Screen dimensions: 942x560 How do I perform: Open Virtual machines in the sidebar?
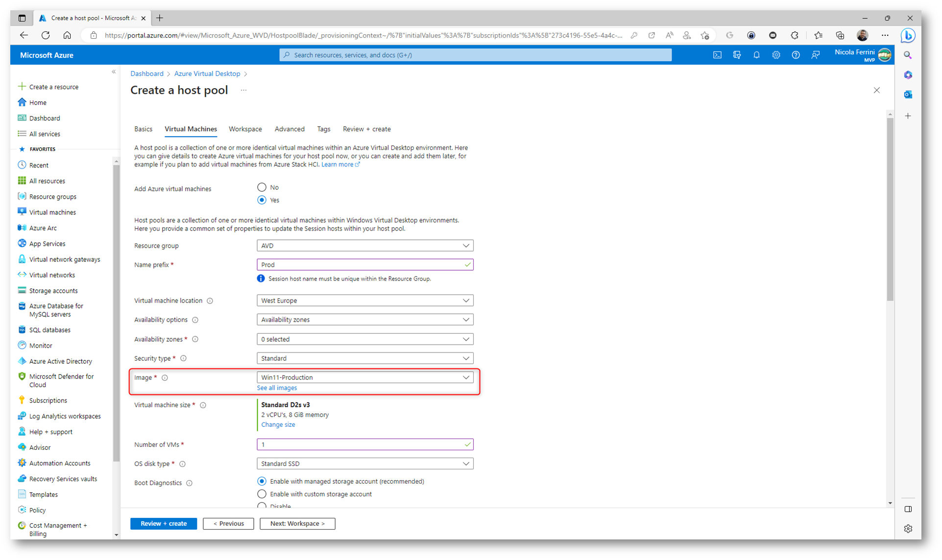pyautogui.click(x=52, y=212)
